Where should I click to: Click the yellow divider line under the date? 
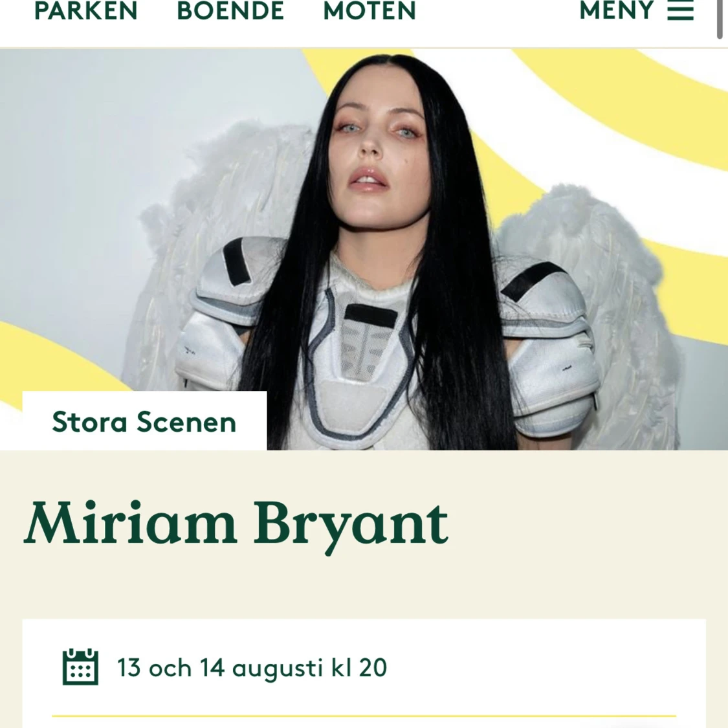click(364, 716)
